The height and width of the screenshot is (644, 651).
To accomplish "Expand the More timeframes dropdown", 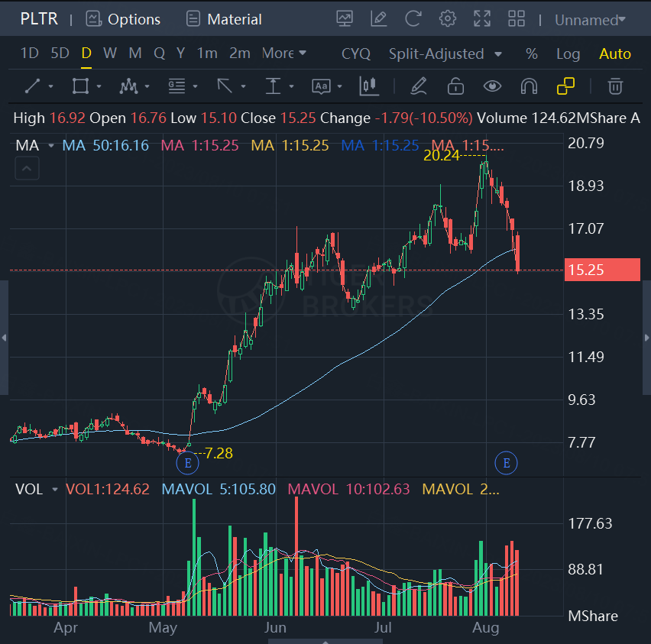I will (283, 53).
